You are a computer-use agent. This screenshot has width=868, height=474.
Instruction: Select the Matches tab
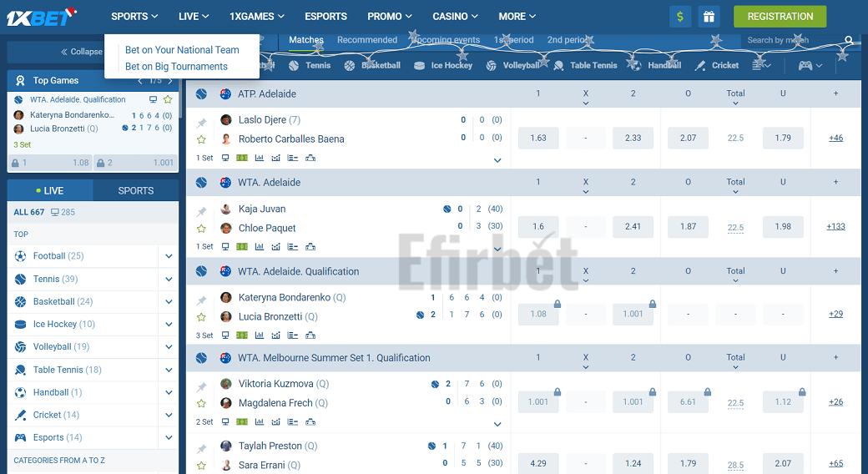[306, 40]
